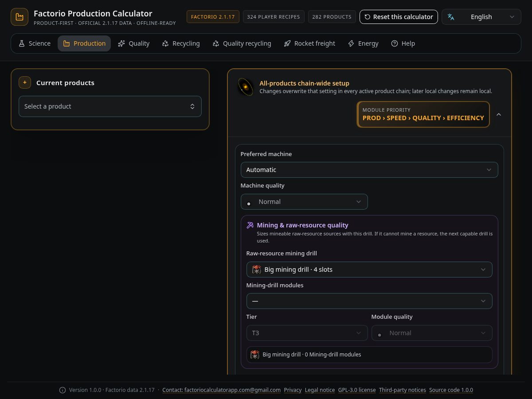Image resolution: width=532 pixels, height=399 pixels.
Task: Click the translate icon in language selector
Action: pos(451,17)
